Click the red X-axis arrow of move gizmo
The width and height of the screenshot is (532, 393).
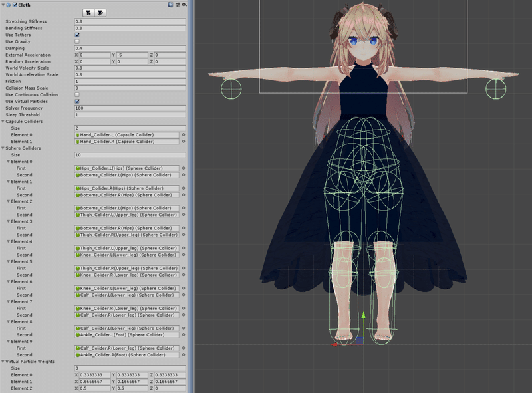click(334, 345)
